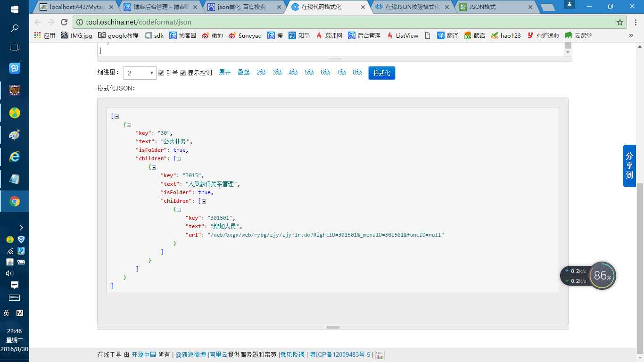This screenshot has height=362, width=644.
Task: Open the 慕课网 bookmark
Action: 329,35
